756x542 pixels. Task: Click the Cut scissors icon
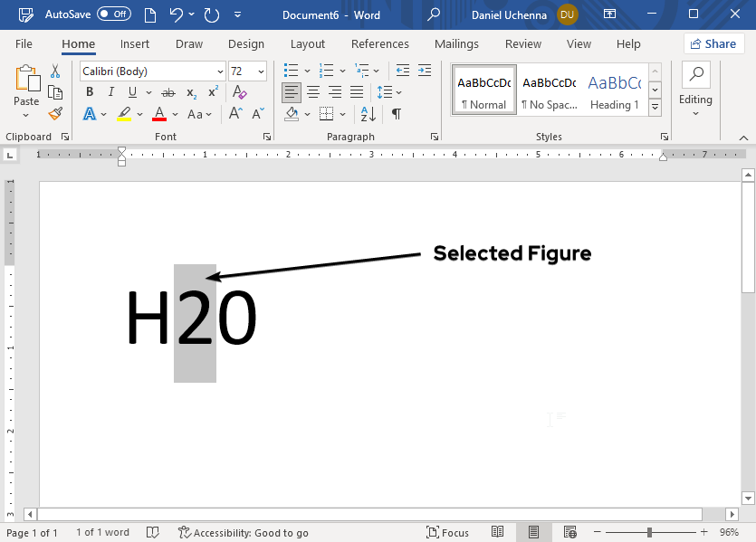pyautogui.click(x=55, y=71)
